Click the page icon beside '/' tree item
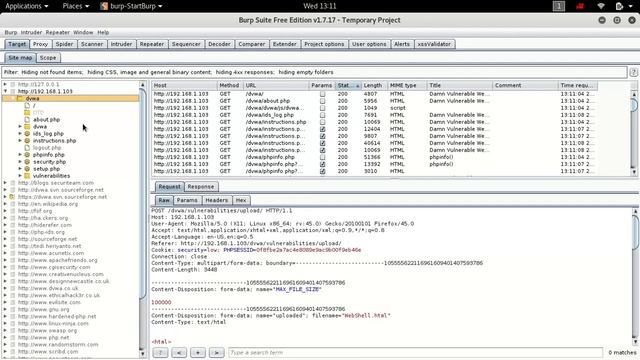Image resolution: width=640 pixels, height=360 pixels. point(27,105)
